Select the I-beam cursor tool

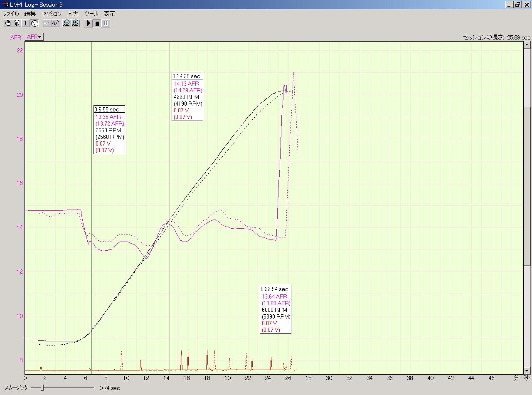click(25, 23)
